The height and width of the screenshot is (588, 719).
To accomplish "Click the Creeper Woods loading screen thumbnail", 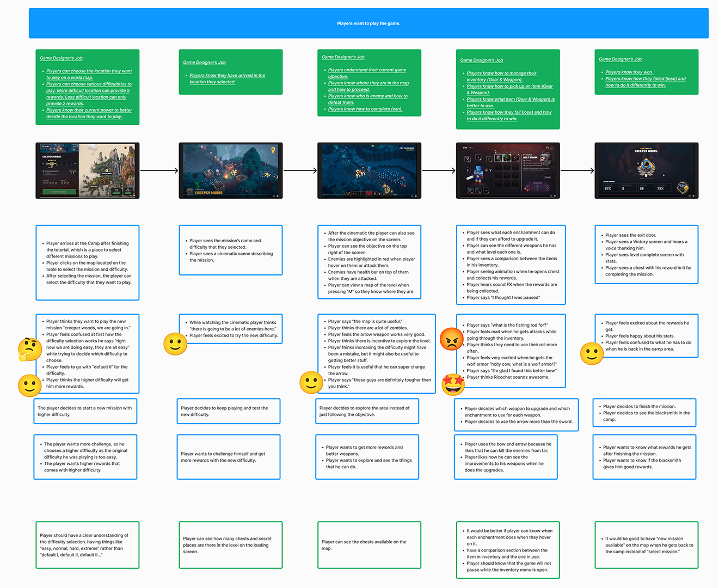I will pyautogui.click(x=230, y=170).
